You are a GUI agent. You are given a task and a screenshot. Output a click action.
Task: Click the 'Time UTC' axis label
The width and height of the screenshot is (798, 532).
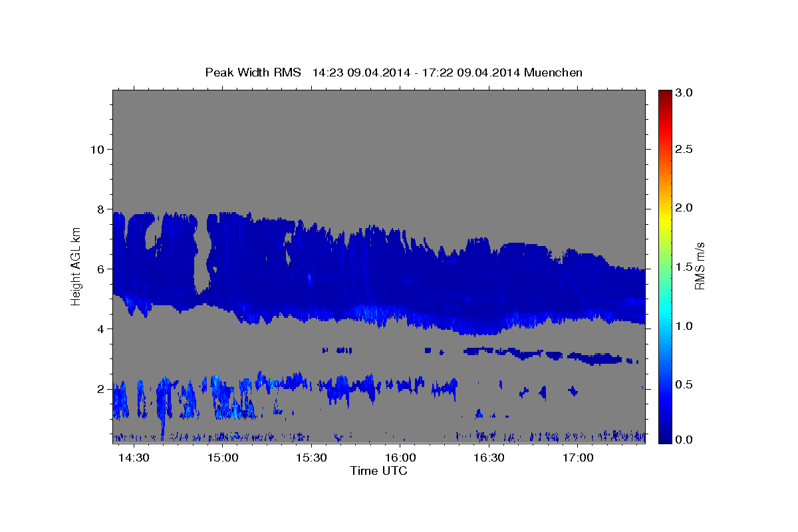pyautogui.click(x=378, y=471)
